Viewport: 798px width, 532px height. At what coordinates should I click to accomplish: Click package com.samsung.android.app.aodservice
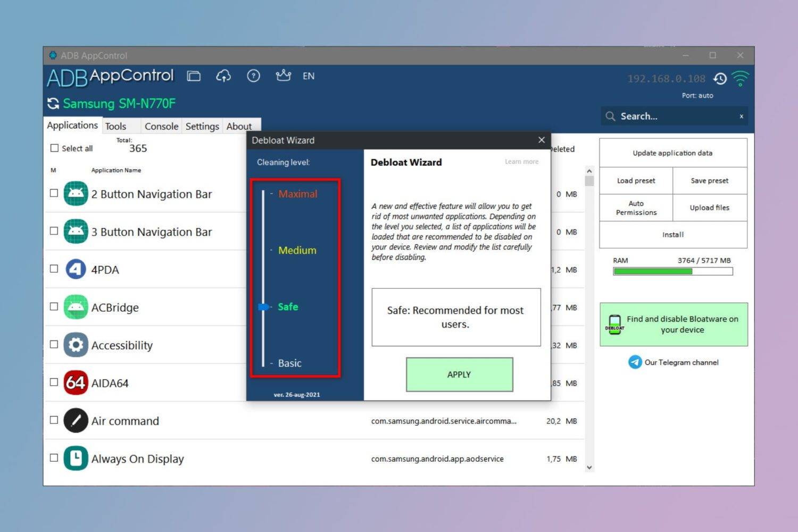(437, 459)
